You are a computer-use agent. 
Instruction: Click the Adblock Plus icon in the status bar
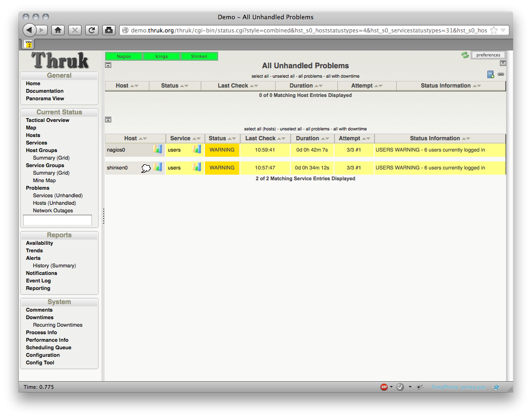point(384,387)
